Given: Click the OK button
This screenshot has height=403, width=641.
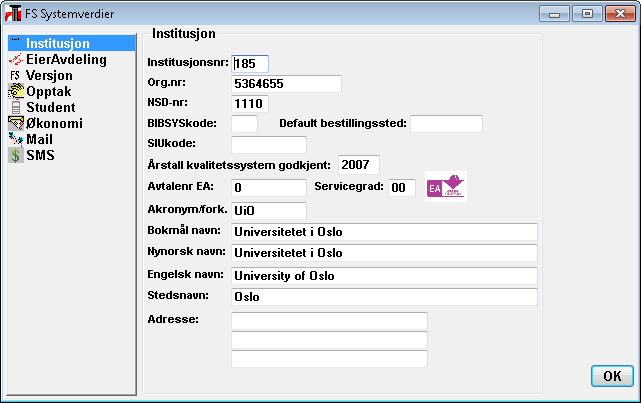Looking at the screenshot, I should [x=612, y=376].
